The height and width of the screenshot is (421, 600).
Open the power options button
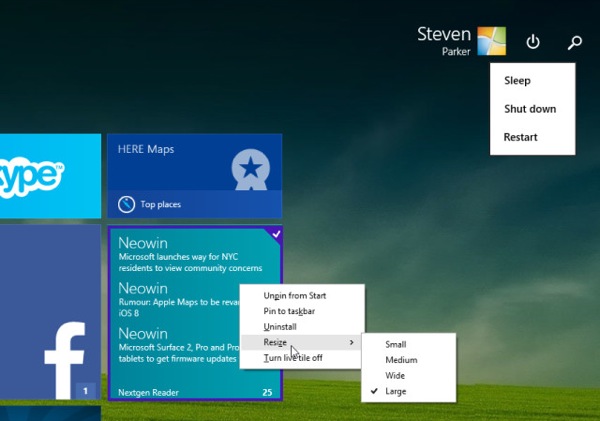(533, 42)
